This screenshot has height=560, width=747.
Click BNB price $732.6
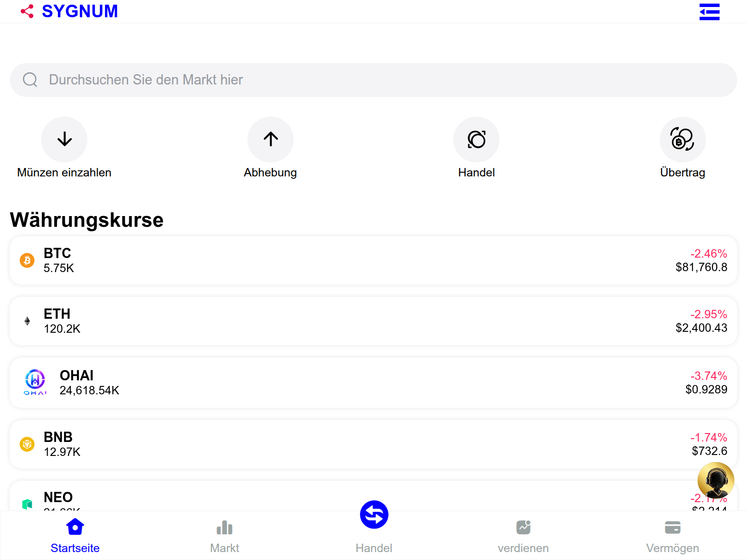[710, 451]
